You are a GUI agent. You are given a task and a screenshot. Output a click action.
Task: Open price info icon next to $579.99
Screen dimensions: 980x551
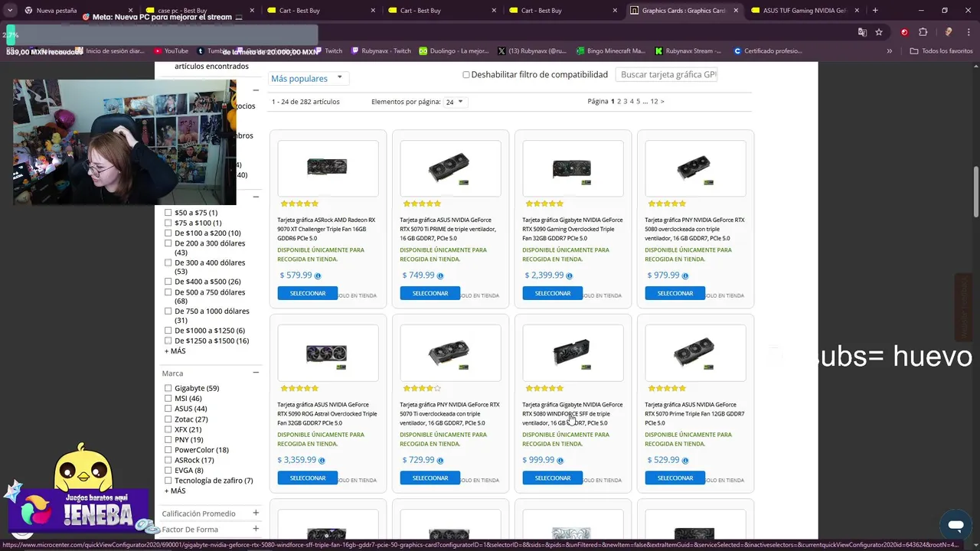tap(318, 276)
